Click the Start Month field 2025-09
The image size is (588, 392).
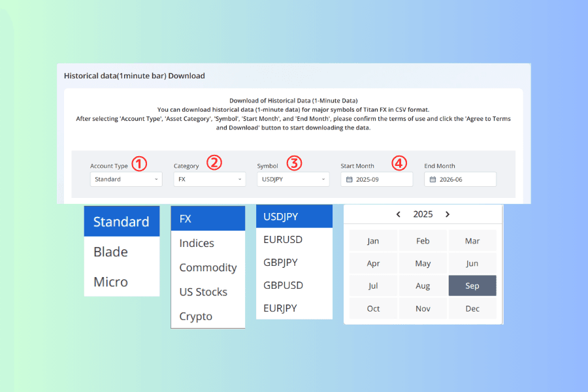coord(377,179)
